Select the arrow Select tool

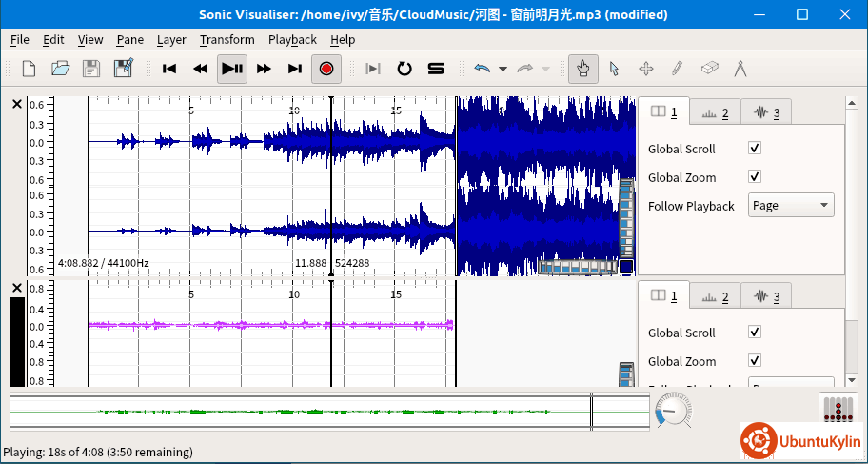(x=614, y=69)
